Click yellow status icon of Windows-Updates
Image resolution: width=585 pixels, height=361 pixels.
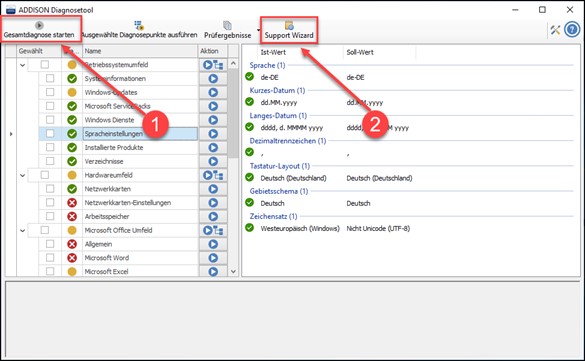(x=72, y=92)
